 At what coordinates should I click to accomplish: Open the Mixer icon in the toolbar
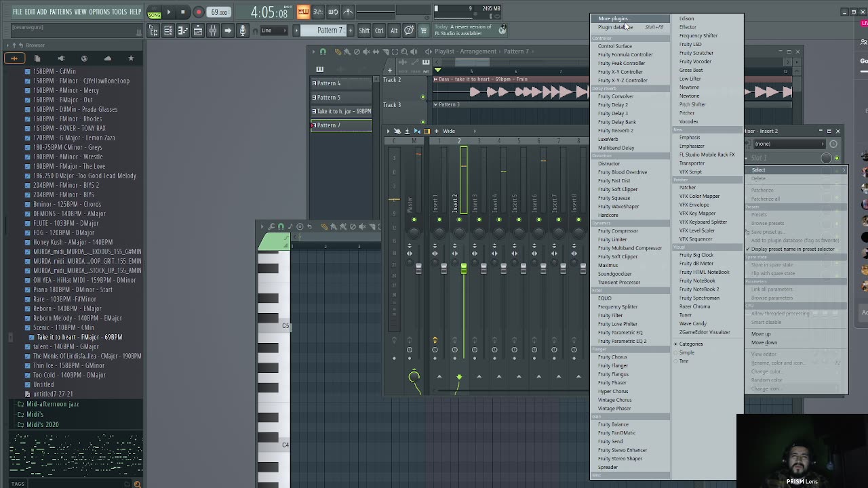[213, 30]
